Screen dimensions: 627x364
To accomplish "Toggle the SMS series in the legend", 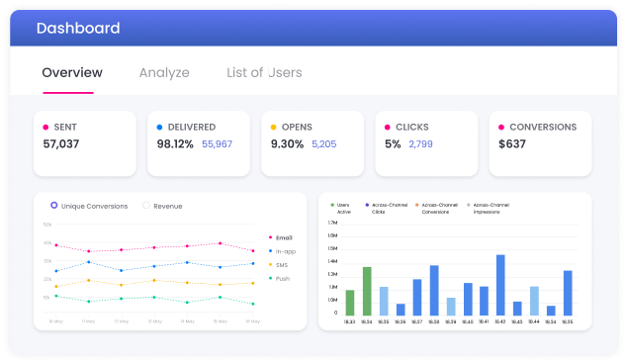I will coord(278,265).
